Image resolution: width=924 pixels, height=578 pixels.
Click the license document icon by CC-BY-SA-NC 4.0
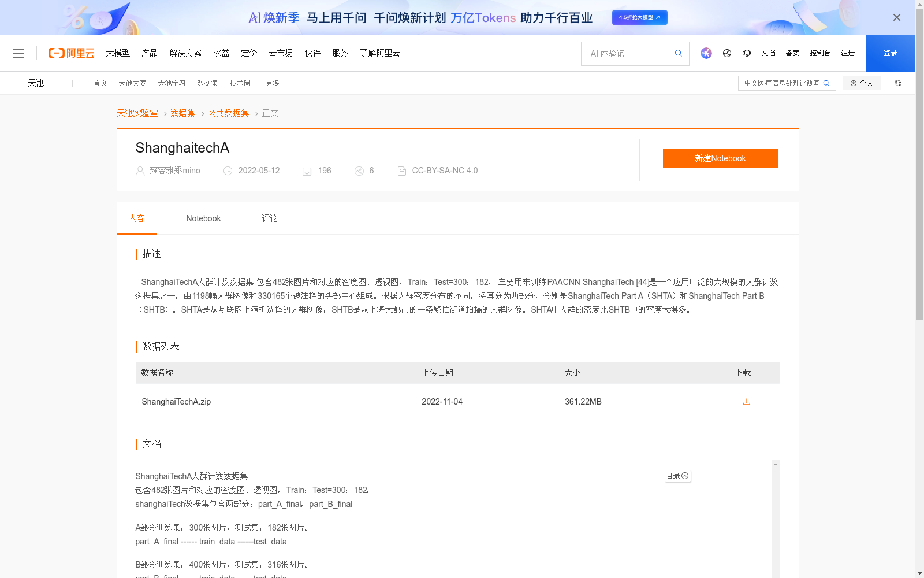pyautogui.click(x=402, y=171)
